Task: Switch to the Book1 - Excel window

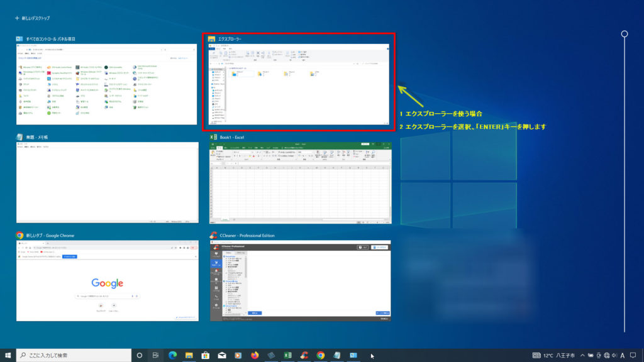Action: tap(300, 182)
